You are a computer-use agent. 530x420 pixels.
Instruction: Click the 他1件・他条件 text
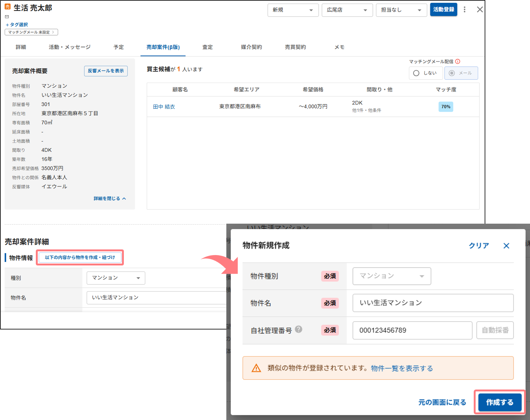[x=367, y=110]
